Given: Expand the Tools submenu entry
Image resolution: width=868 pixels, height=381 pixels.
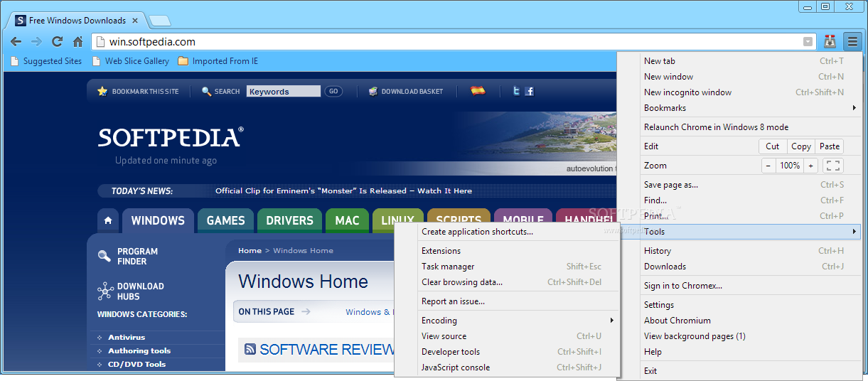Looking at the screenshot, I should [x=739, y=232].
